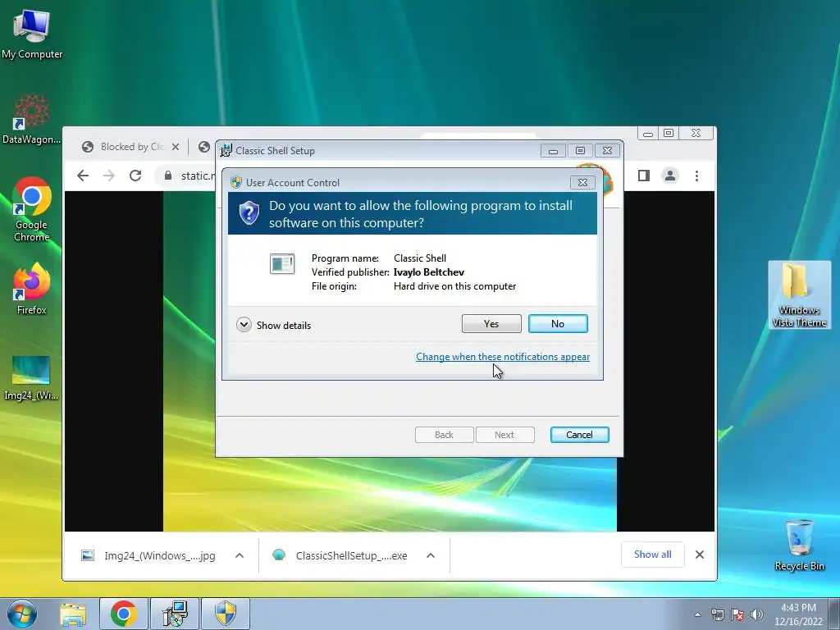Reload the Chrome page
This screenshot has height=630, width=840.
(x=135, y=176)
